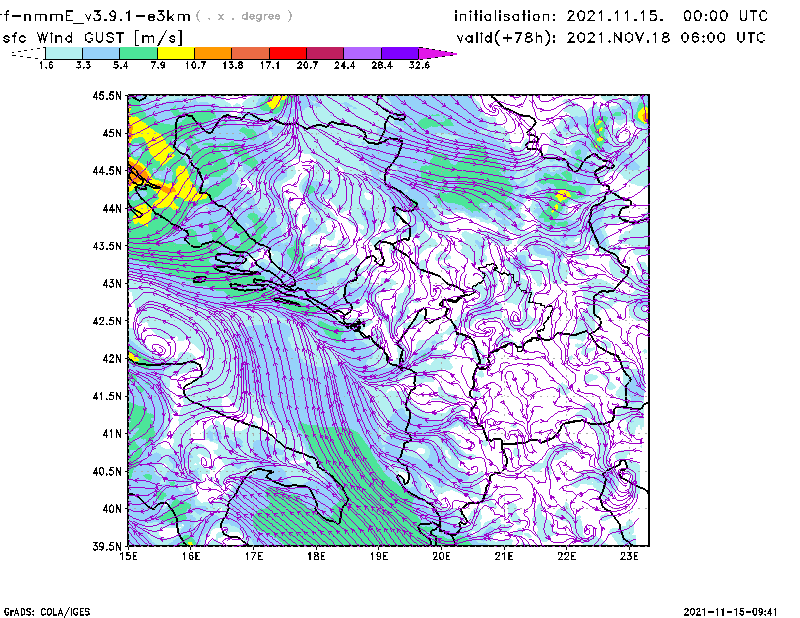Screen dimensions: 800x618
Task: Click the legend value '32.6'
Action: [x=419, y=65]
